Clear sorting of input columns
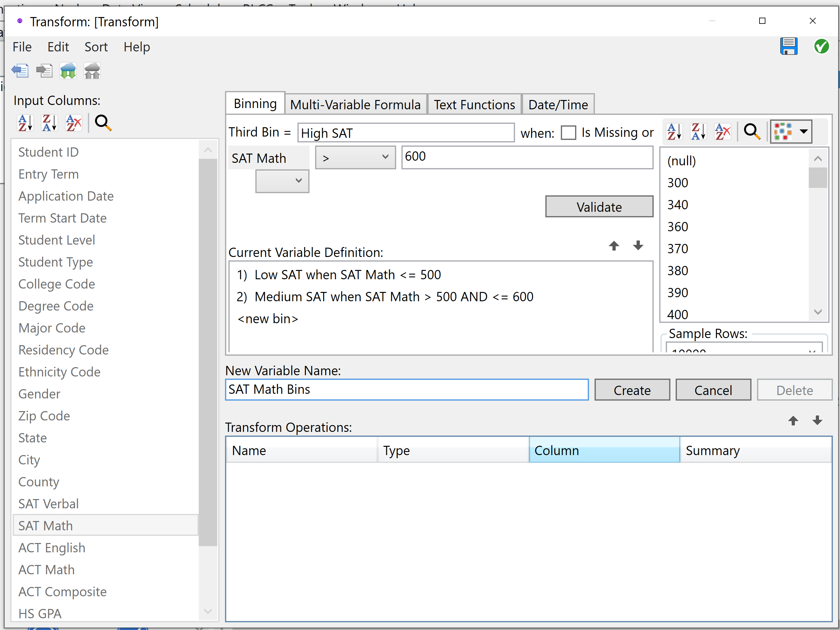840x630 pixels. click(x=74, y=123)
